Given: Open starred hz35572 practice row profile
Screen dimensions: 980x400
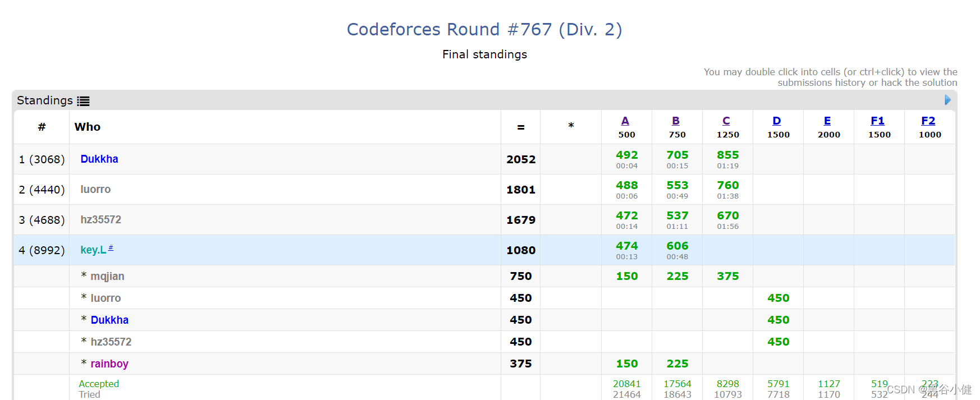Looking at the screenshot, I should [x=111, y=342].
